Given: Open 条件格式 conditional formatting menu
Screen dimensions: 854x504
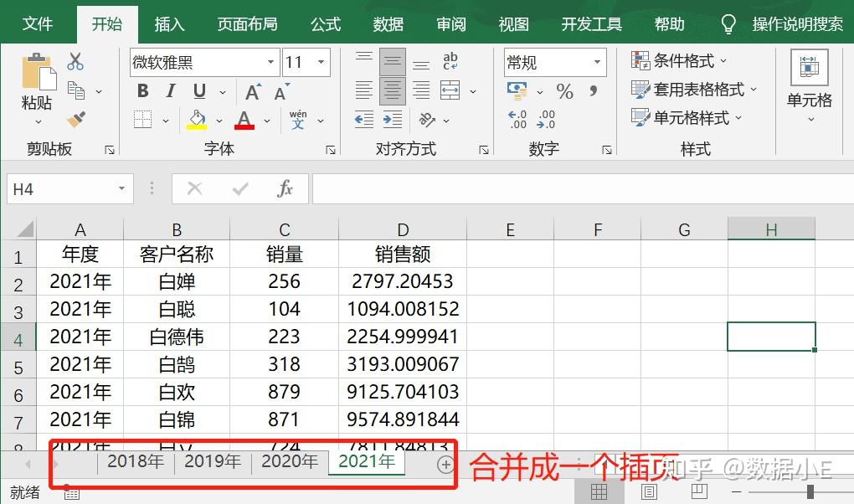Looking at the screenshot, I should pyautogui.click(x=679, y=61).
